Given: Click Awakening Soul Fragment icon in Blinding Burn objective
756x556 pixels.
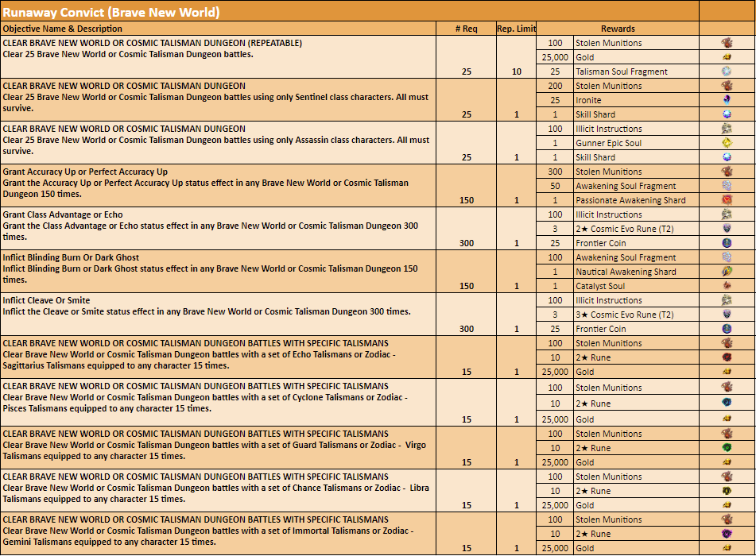Looking at the screenshot, I should 727,257.
